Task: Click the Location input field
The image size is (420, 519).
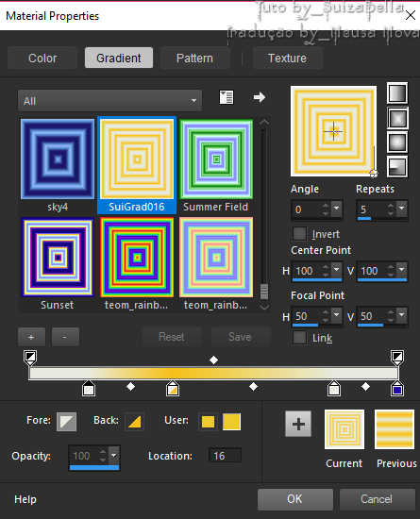Action: [225, 456]
